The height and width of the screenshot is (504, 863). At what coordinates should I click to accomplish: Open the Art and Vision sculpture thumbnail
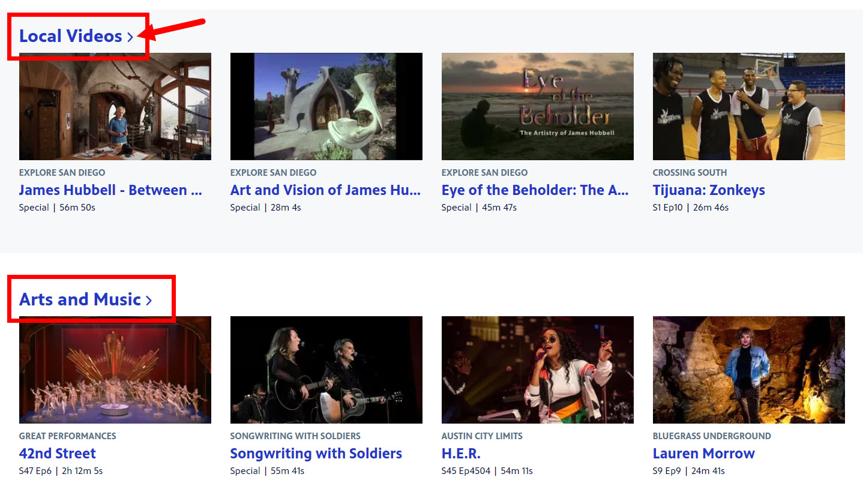coord(326,106)
